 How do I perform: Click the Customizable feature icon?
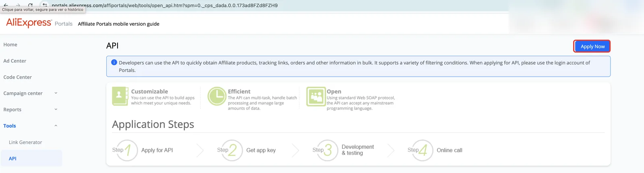(120, 96)
